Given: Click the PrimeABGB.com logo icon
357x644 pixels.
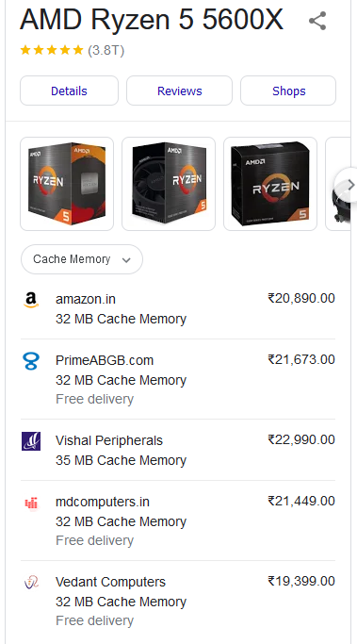Looking at the screenshot, I should [x=31, y=361].
